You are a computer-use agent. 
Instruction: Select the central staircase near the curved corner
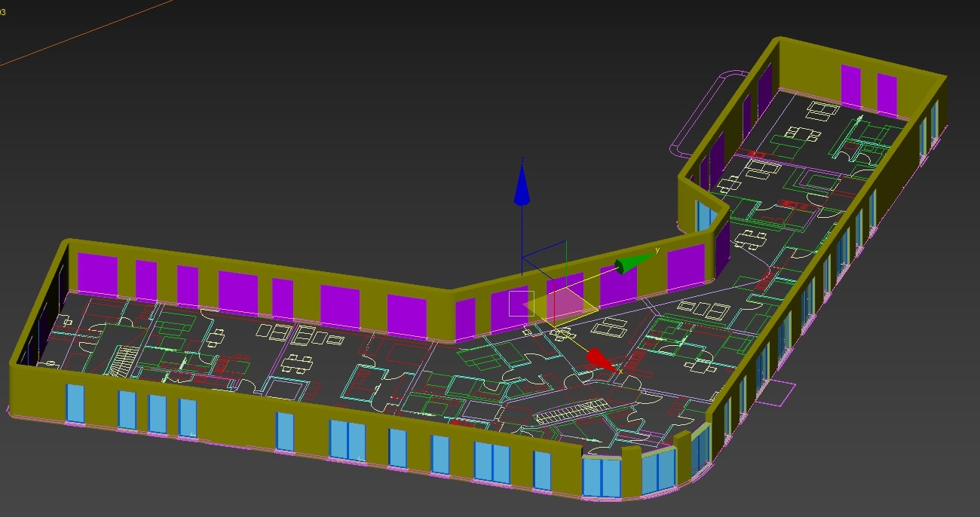[x=567, y=412]
